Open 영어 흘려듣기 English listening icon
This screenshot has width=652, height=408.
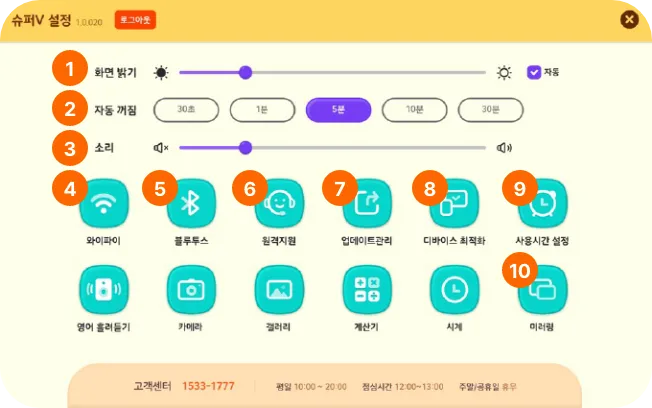pyautogui.click(x=104, y=290)
